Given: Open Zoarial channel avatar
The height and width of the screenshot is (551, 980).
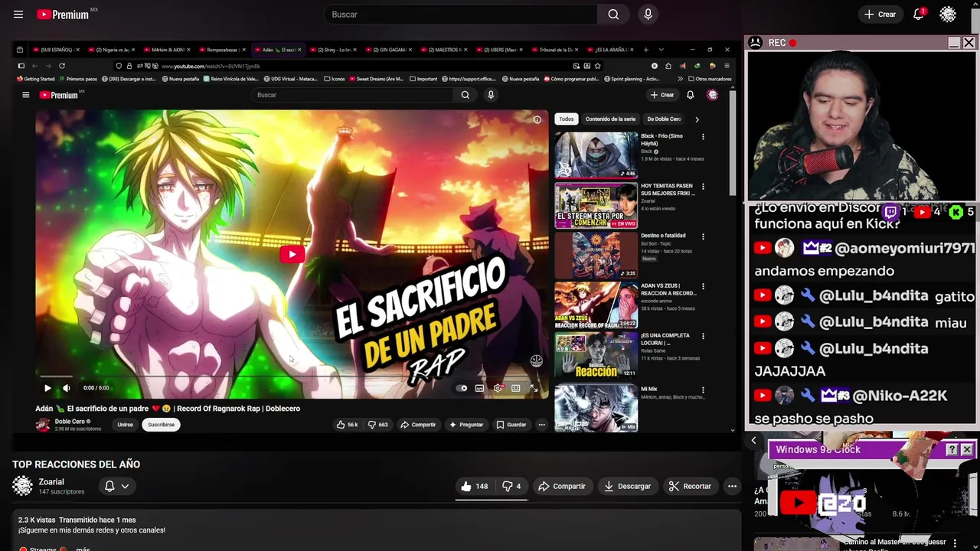Looking at the screenshot, I should (x=23, y=486).
